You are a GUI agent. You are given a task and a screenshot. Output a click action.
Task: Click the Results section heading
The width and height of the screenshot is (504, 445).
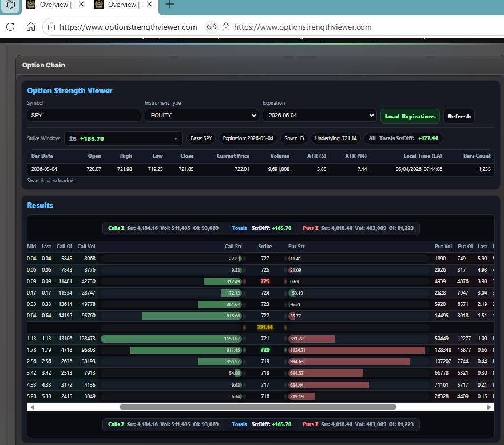coord(40,206)
